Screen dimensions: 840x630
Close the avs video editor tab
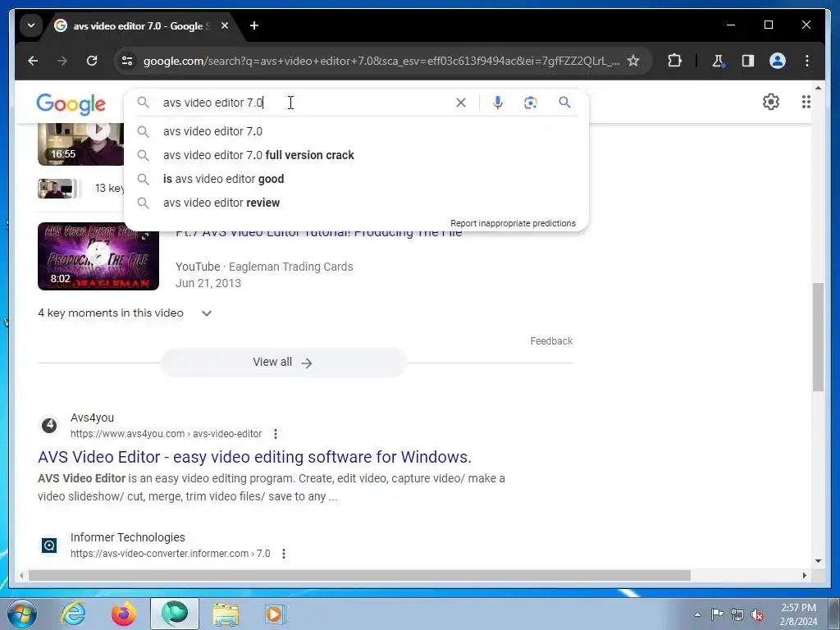tap(225, 25)
